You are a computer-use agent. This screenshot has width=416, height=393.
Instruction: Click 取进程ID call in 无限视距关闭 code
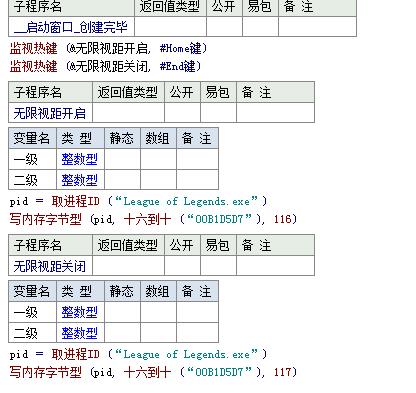pyautogui.click(x=75, y=354)
